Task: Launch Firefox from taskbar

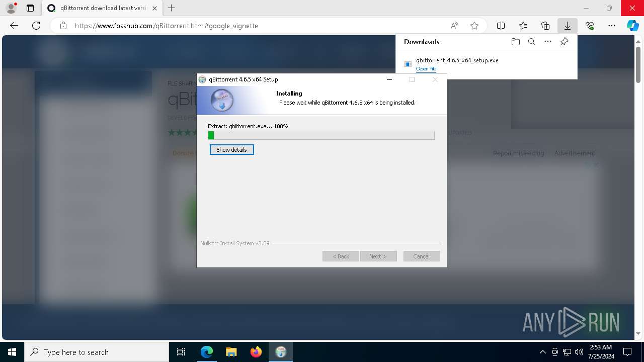Action: 256,352
